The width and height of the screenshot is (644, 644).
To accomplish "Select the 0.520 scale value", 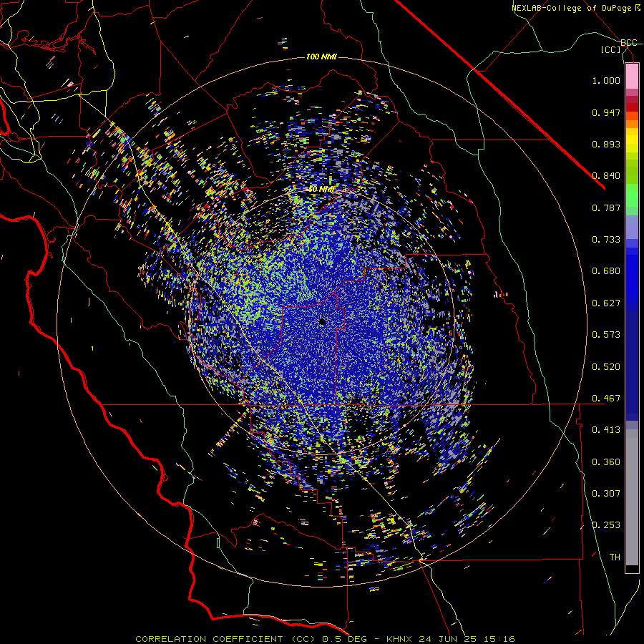I will 606,367.
